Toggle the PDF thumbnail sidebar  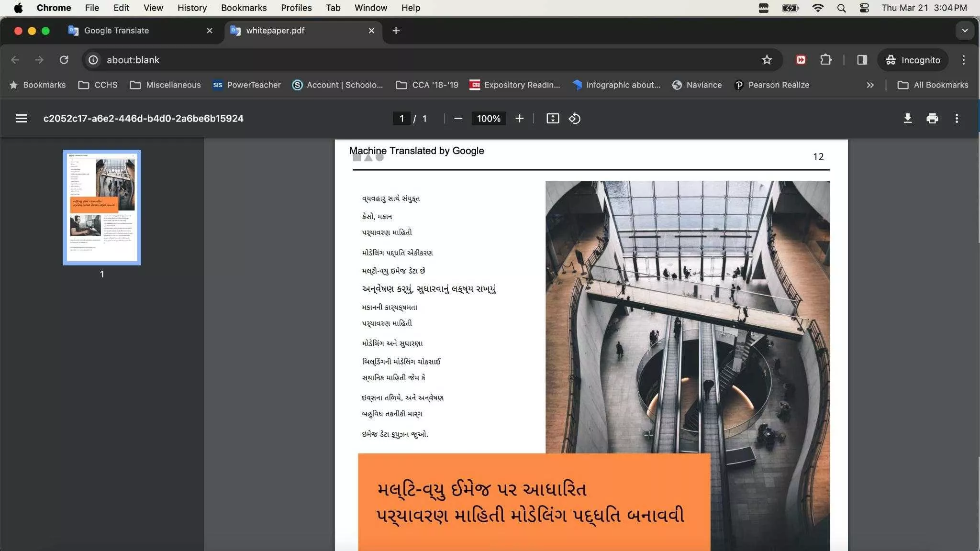coord(22,118)
